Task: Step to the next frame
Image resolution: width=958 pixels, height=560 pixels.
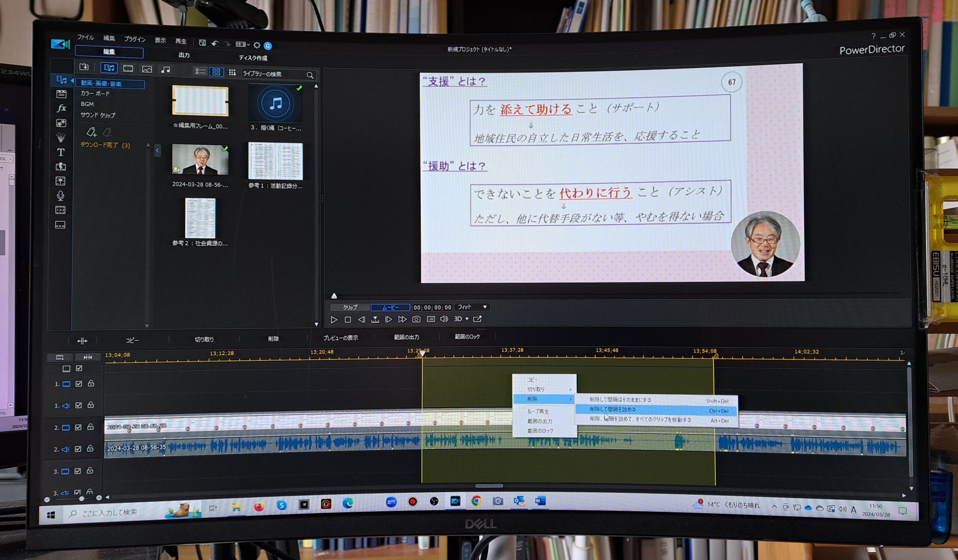Action: 388,319
